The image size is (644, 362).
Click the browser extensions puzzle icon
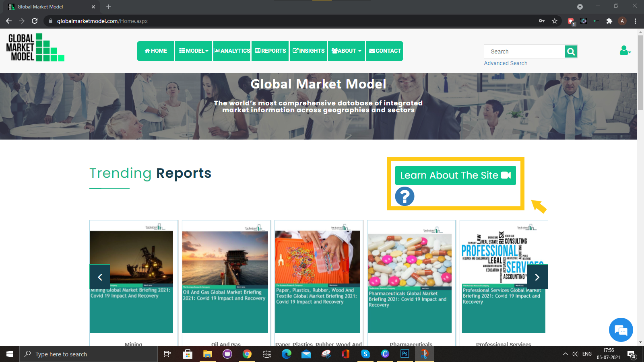click(x=609, y=21)
